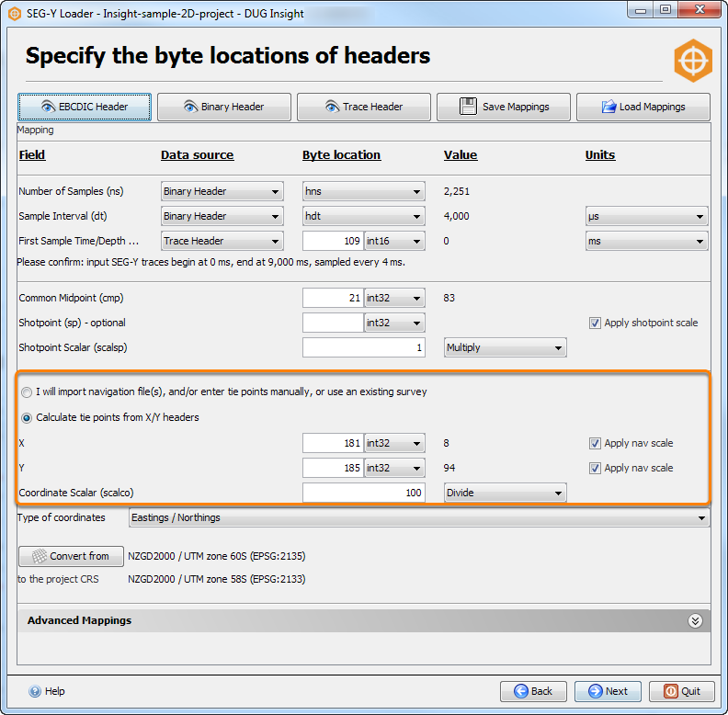Click the Y byte location field 185
The image size is (728, 715).
click(x=333, y=468)
